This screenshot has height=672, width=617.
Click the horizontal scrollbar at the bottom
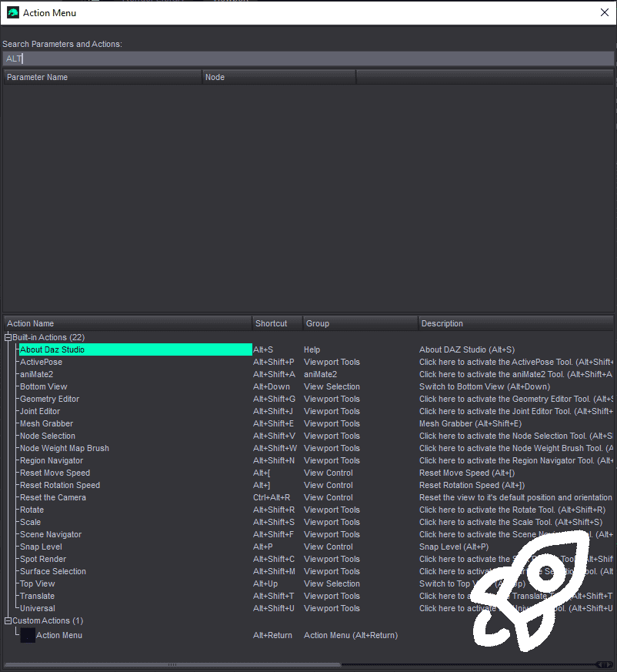click(x=172, y=665)
